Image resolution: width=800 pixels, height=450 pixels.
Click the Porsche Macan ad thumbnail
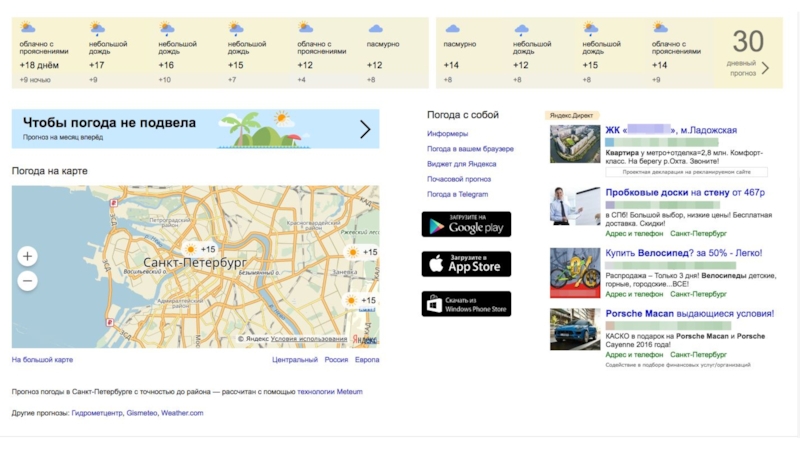tap(575, 329)
